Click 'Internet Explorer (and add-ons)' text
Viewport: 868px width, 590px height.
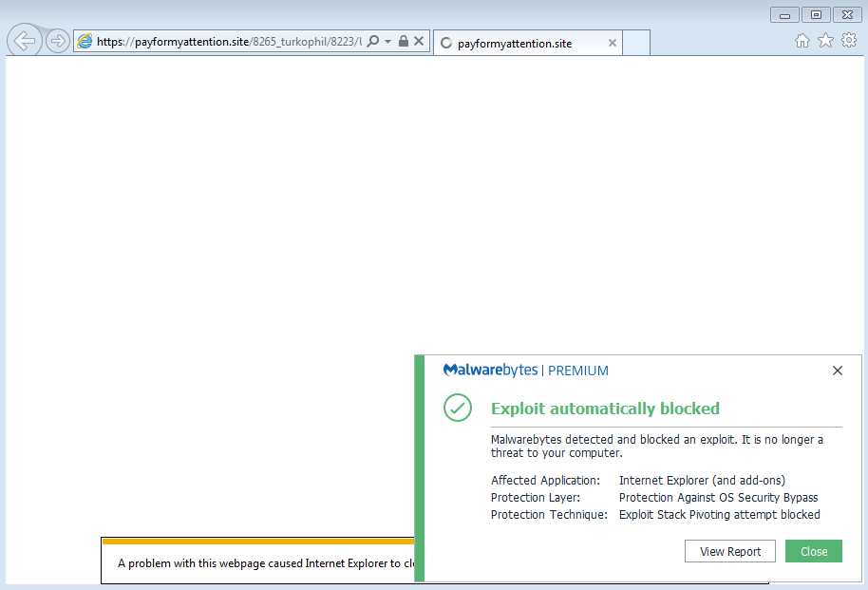coord(702,481)
